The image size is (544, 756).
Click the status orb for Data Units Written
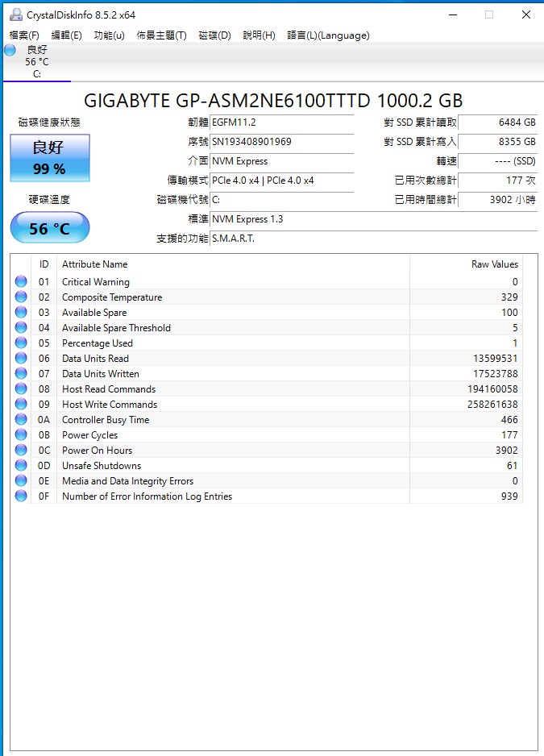click(21, 374)
